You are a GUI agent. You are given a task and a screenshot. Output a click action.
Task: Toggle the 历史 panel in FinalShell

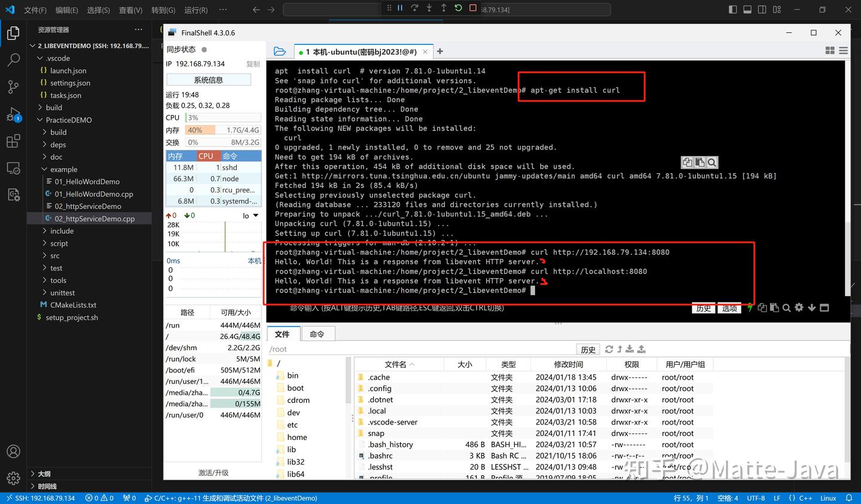(x=703, y=308)
